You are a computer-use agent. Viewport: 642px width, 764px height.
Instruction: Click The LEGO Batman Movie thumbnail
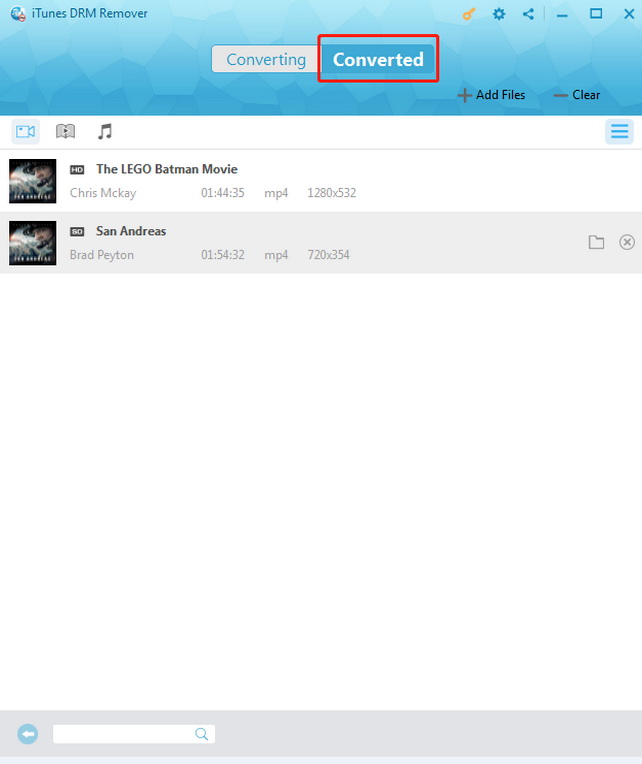coord(33,181)
